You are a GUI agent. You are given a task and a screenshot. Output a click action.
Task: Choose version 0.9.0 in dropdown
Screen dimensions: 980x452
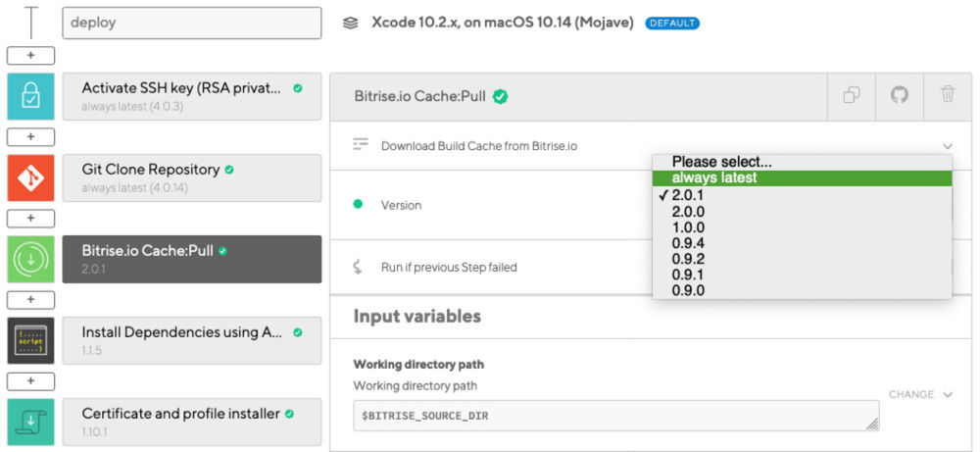[802, 290]
